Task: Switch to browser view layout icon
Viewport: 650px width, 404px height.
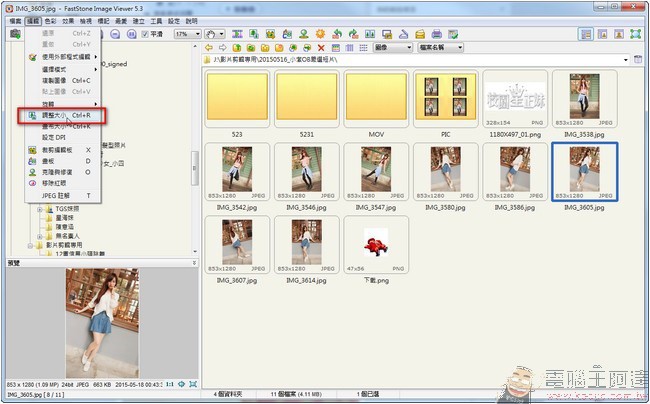Action: (x=586, y=34)
